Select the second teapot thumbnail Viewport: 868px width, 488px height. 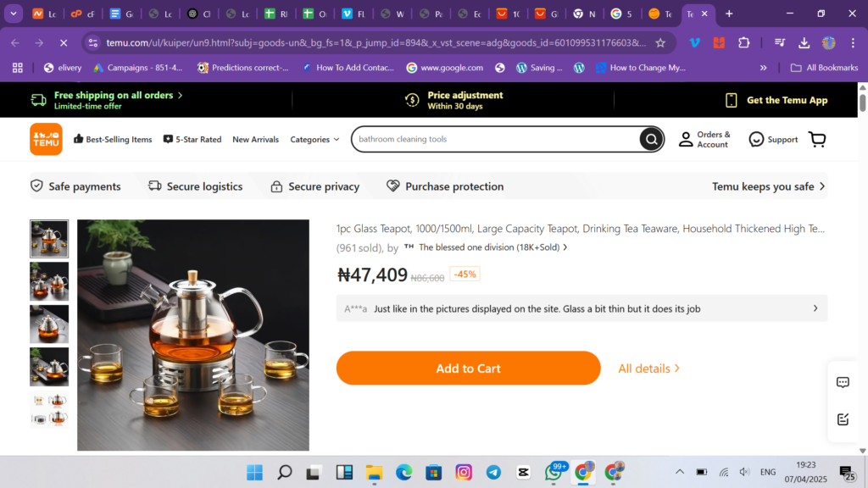tap(49, 281)
